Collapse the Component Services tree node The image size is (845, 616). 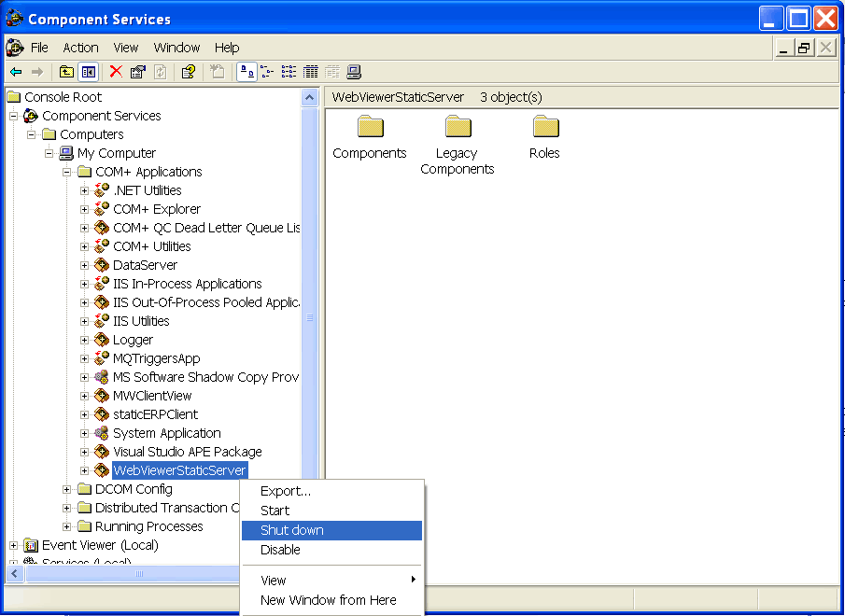coord(13,116)
